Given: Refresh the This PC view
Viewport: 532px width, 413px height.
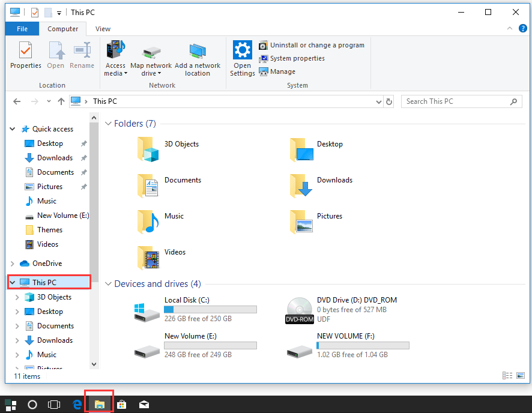Looking at the screenshot, I should [389, 101].
